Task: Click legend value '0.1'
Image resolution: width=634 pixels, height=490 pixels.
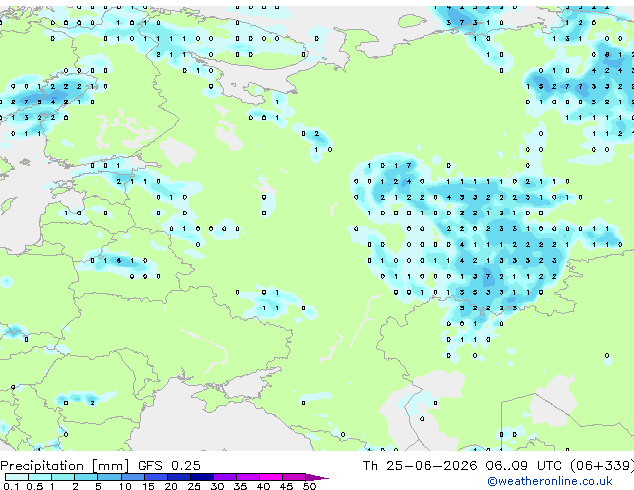Action: (11, 486)
